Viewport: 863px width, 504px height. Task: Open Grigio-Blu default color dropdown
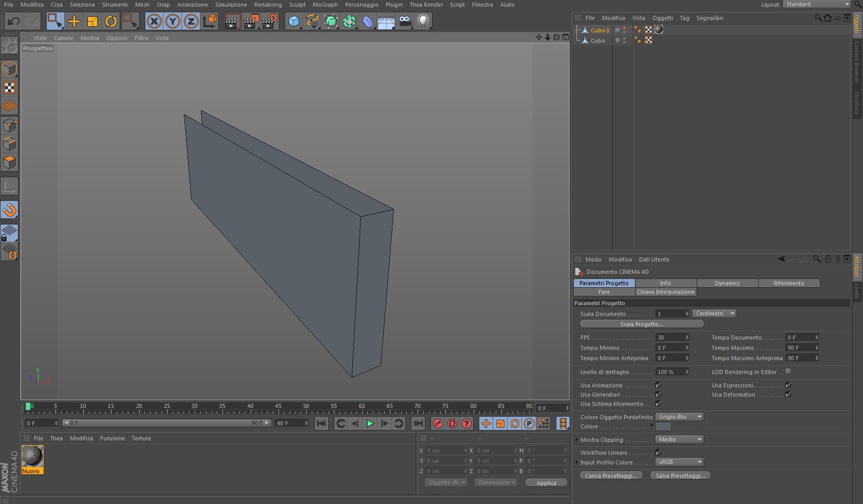[680, 417]
